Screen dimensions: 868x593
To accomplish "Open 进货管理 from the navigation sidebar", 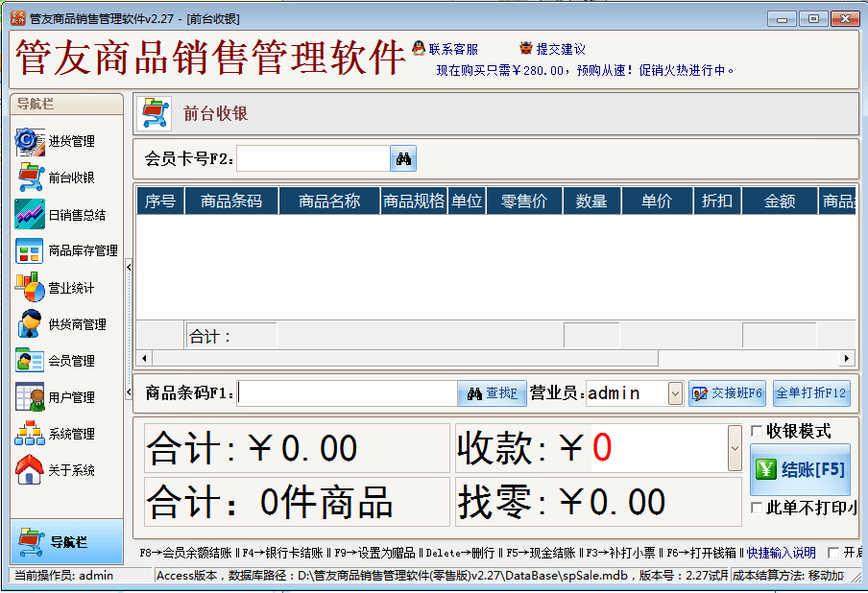I will pyautogui.click(x=31, y=141).
